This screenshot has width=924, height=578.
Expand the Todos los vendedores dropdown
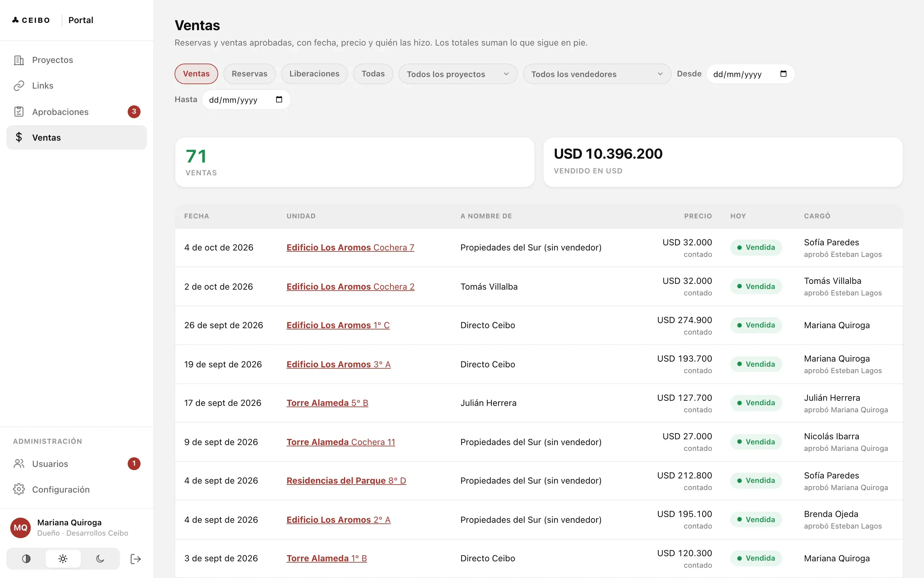597,74
